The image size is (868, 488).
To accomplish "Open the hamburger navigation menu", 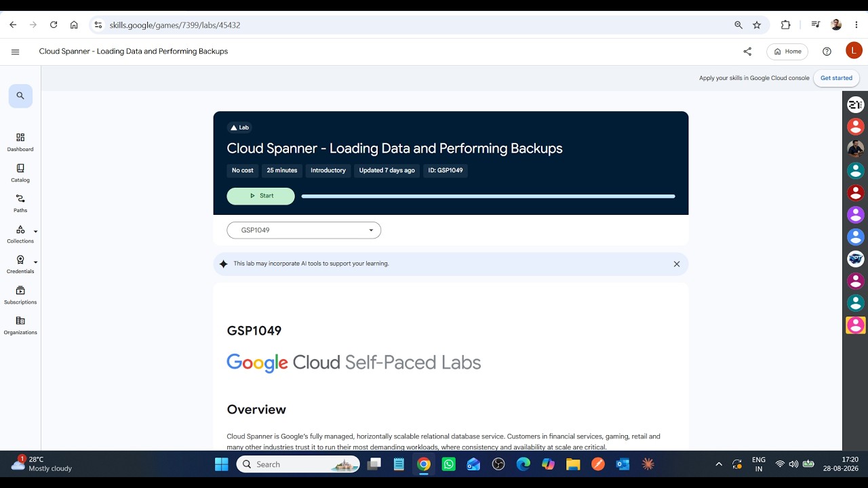I will 16,52.
